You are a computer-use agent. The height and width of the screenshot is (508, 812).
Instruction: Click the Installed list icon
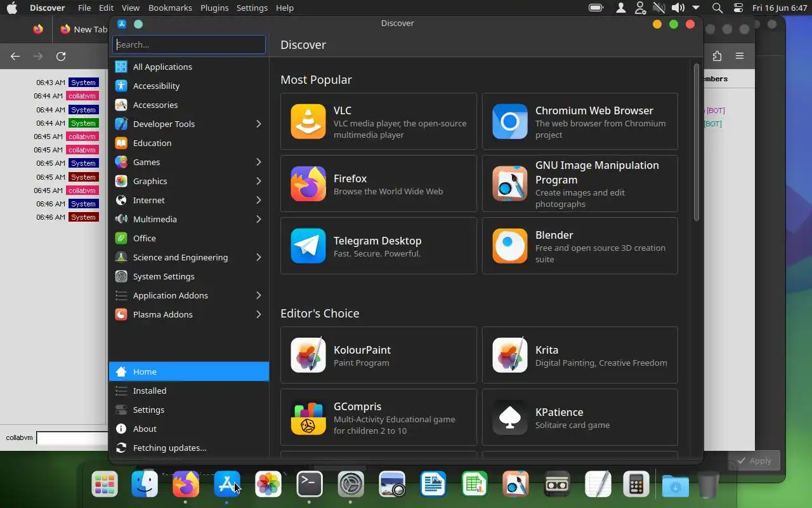(121, 391)
